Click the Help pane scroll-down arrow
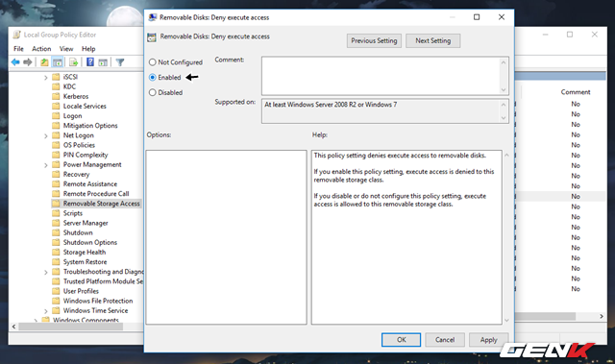The image size is (615, 364). (x=506, y=320)
